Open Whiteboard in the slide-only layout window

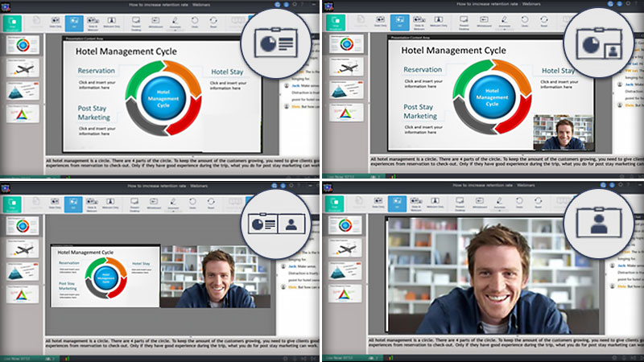155,23
